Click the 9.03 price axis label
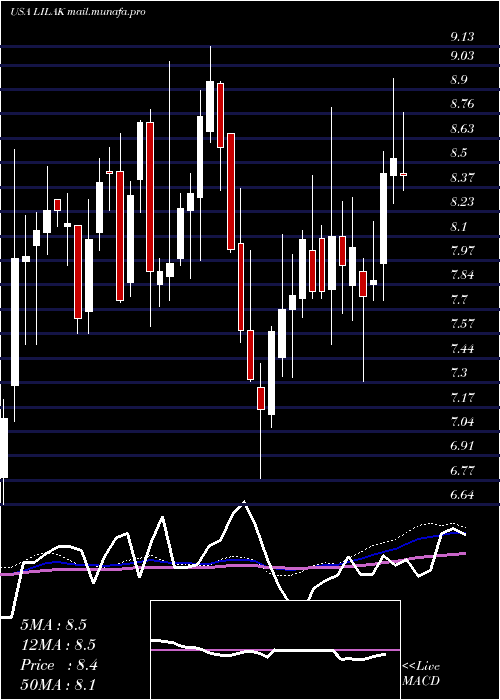 [462, 56]
